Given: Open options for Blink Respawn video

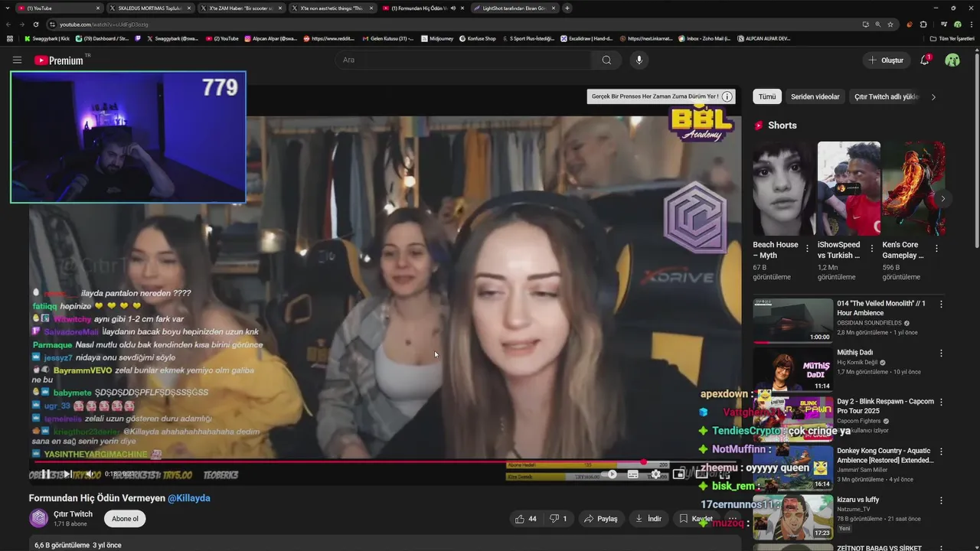Looking at the screenshot, I should pyautogui.click(x=941, y=403).
